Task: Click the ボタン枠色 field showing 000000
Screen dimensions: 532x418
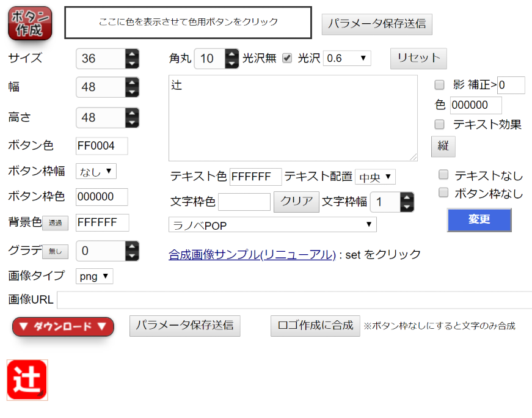Action: point(102,197)
